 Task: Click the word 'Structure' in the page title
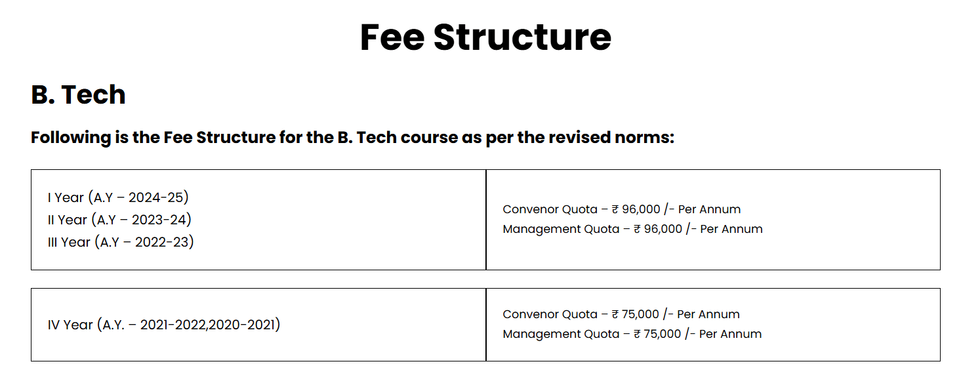(522, 37)
